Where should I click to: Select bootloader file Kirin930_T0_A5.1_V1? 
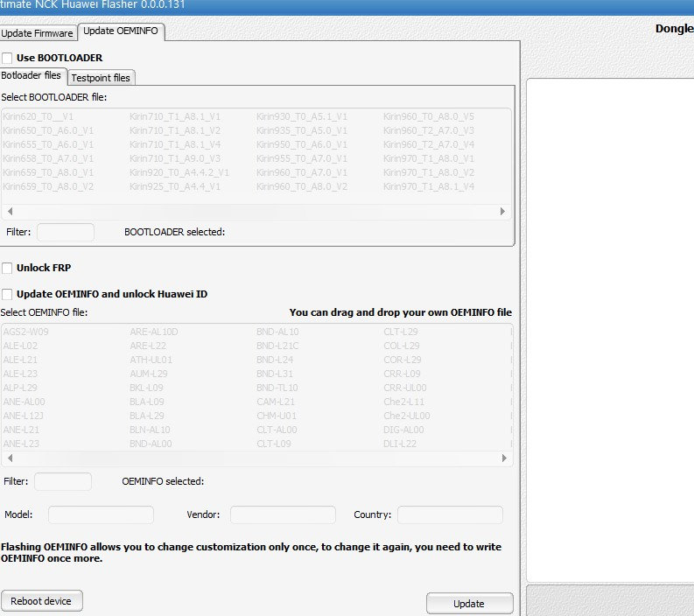pyautogui.click(x=302, y=117)
